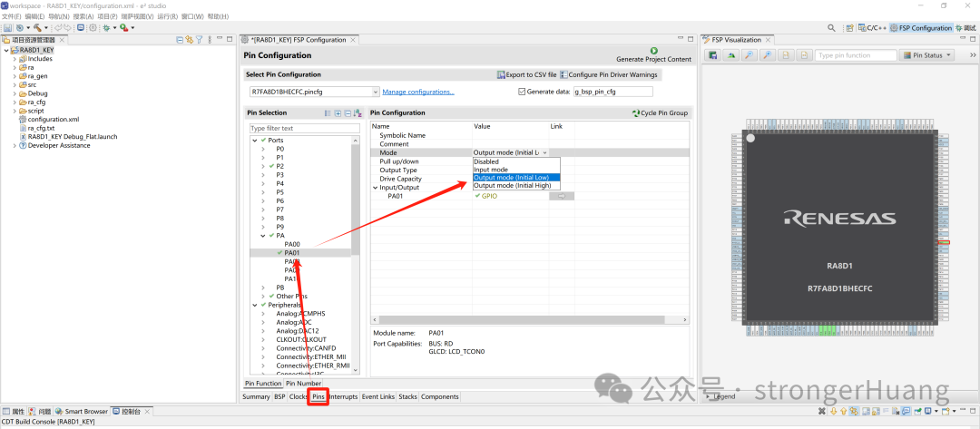This screenshot has width=980, height=429.
Task: Open the C/C++ perspective
Action: pyautogui.click(x=872, y=28)
